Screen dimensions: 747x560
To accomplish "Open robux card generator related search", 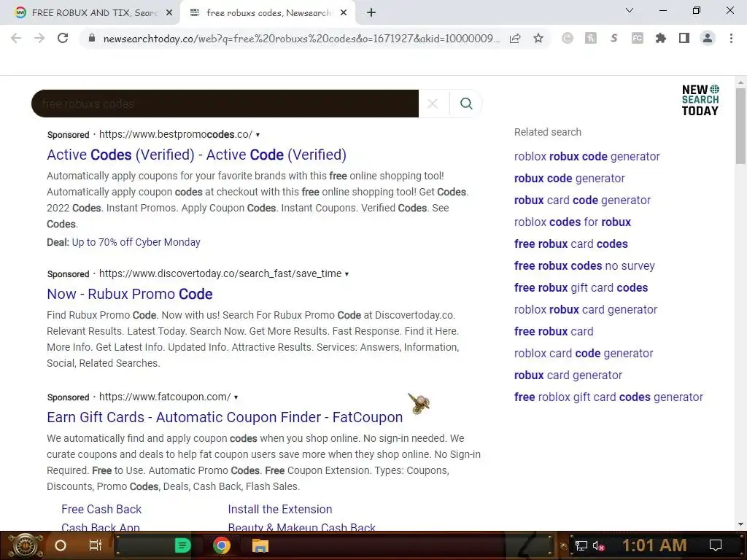I will 568,376.
